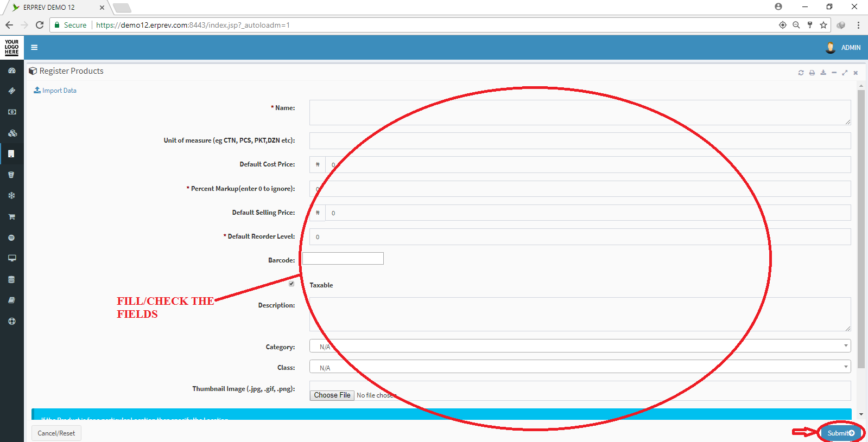Click Choose File for thumbnail image
The height and width of the screenshot is (442, 868).
tap(332, 395)
